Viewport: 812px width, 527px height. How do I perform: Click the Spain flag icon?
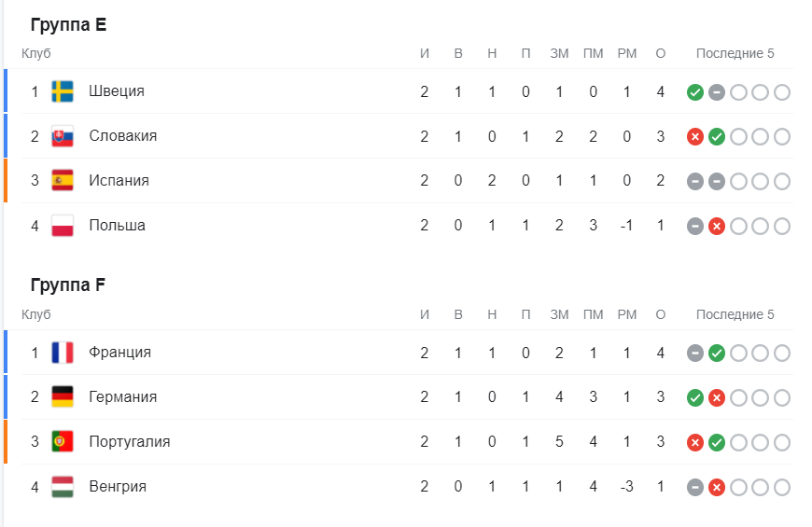[x=63, y=181]
